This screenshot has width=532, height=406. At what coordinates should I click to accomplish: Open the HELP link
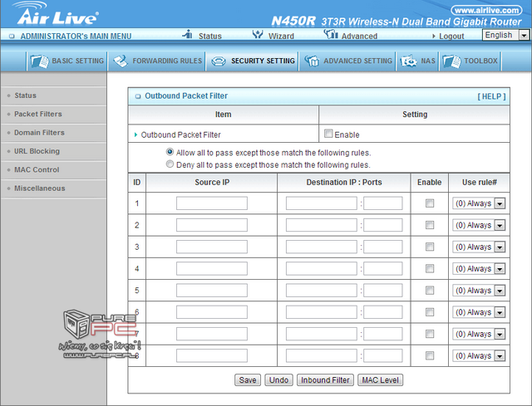tap(490, 96)
